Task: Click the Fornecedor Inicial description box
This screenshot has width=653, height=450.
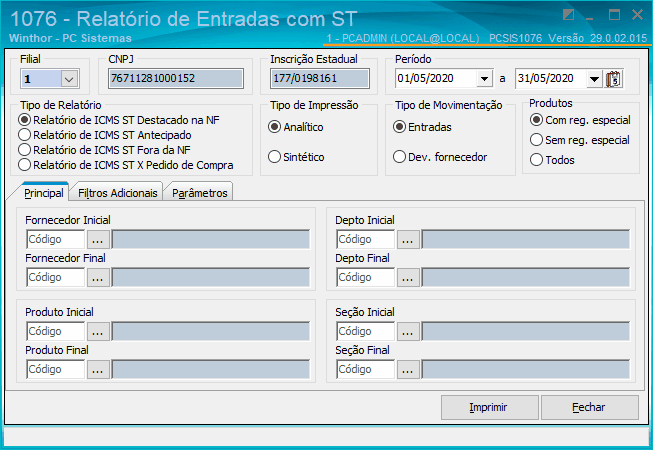Action: pos(211,240)
